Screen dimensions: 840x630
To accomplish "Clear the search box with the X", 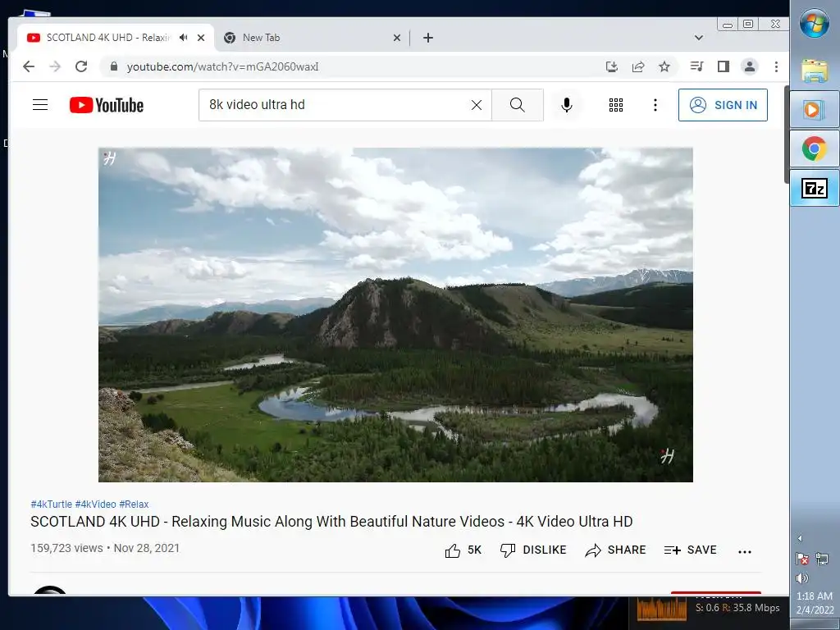I will [x=477, y=105].
